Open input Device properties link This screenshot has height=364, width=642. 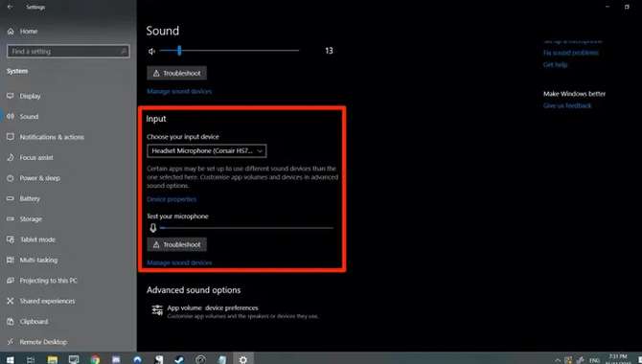[x=172, y=199]
